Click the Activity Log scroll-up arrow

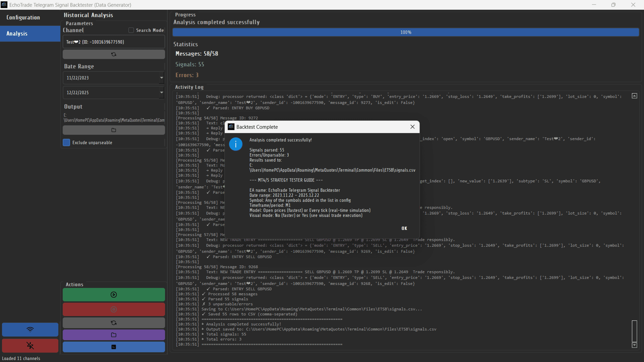634,96
